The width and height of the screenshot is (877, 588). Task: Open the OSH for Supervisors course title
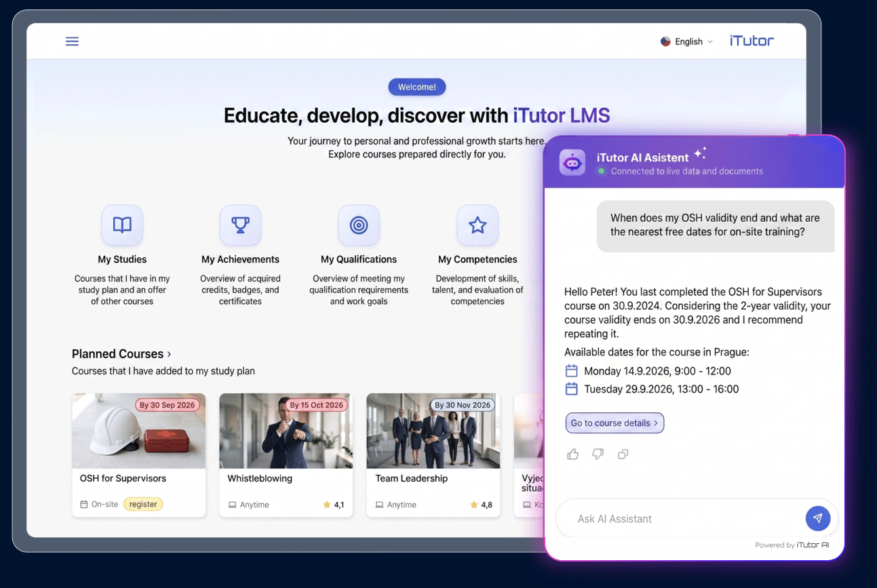point(123,478)
